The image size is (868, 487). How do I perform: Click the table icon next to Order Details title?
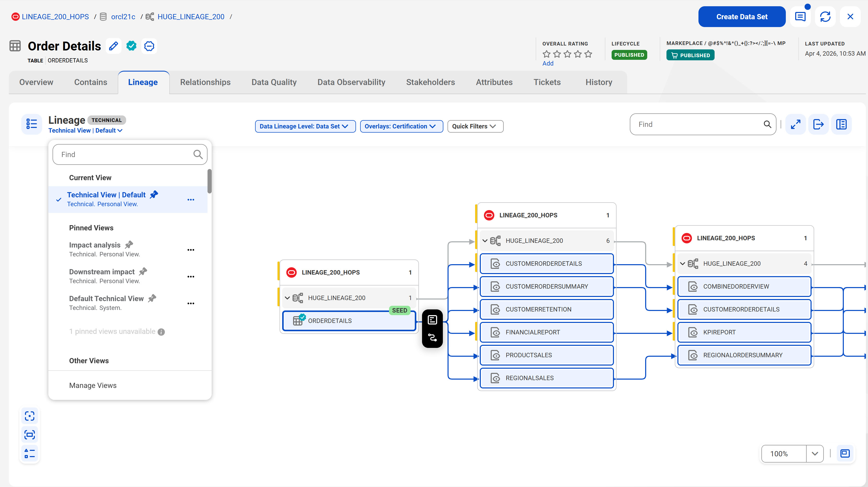click(x=15, y=46)
